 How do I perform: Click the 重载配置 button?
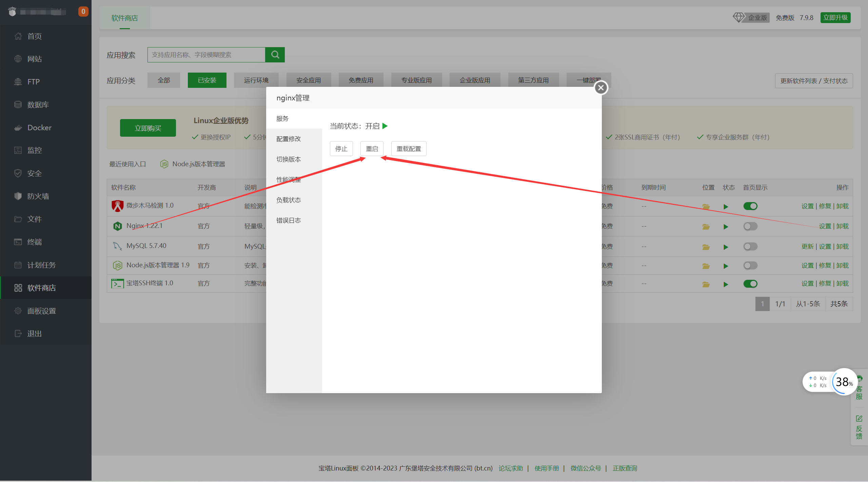[x=409, y=149]
